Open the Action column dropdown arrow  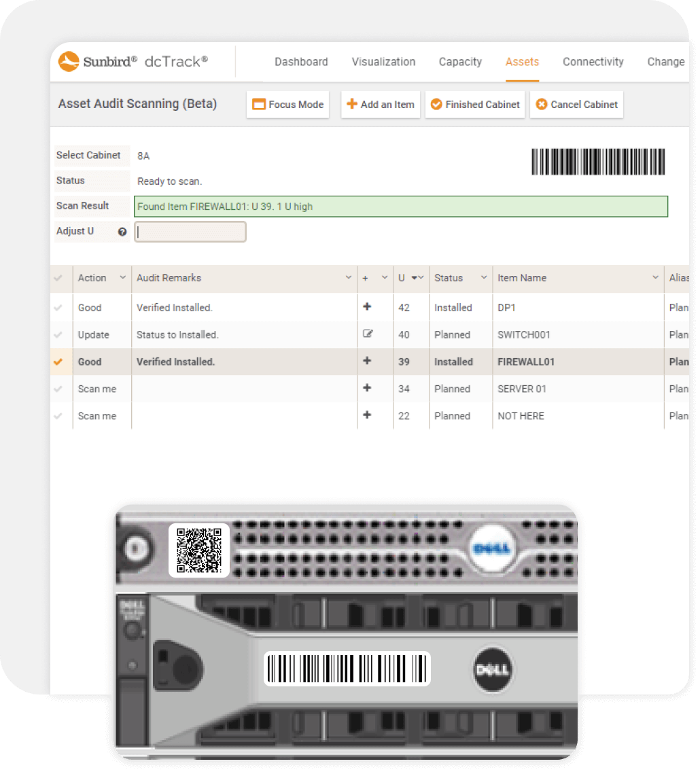(122, 278)
